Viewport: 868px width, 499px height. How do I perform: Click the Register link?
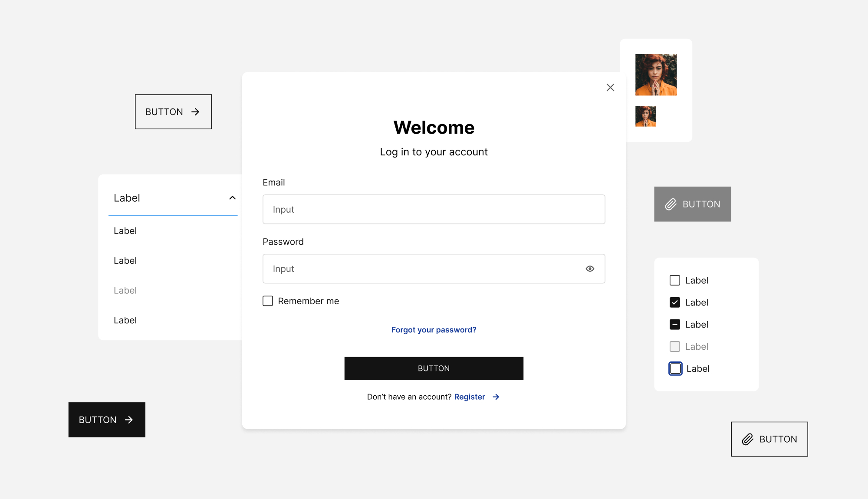click(x=470, y=397)
